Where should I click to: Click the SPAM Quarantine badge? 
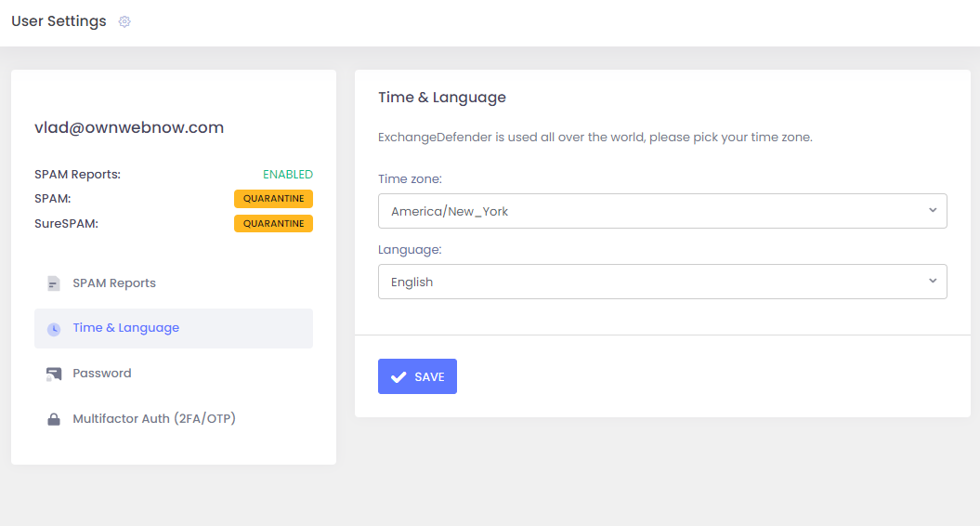(x=273, y=199)
